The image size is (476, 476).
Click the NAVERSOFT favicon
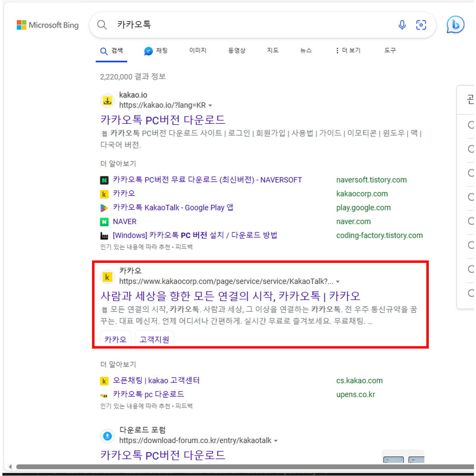tap(104, 180)
